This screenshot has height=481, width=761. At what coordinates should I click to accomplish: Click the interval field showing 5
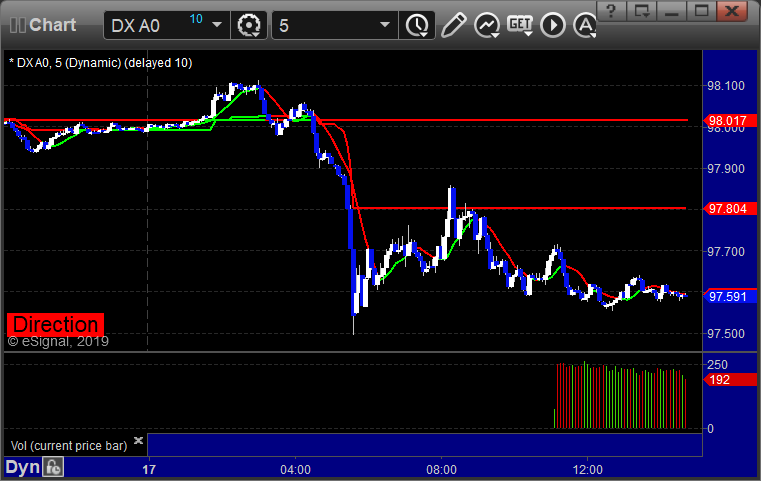[x=335, y=25]
